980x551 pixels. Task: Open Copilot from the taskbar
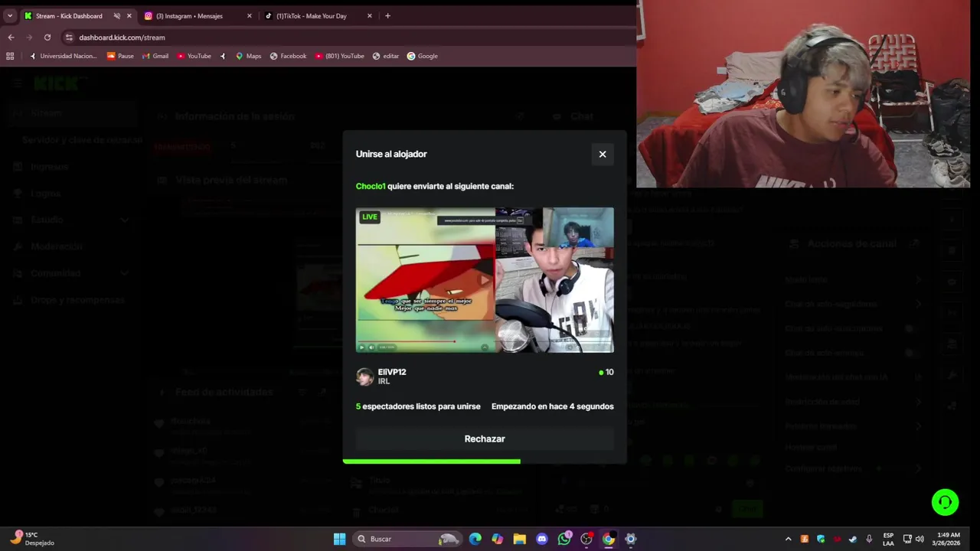pyautogui.click(x=498, y=539)
